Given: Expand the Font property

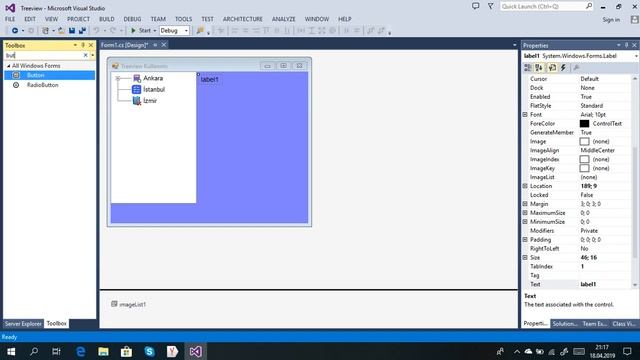Looking at the screenshot, I should [x=525, y=115].
